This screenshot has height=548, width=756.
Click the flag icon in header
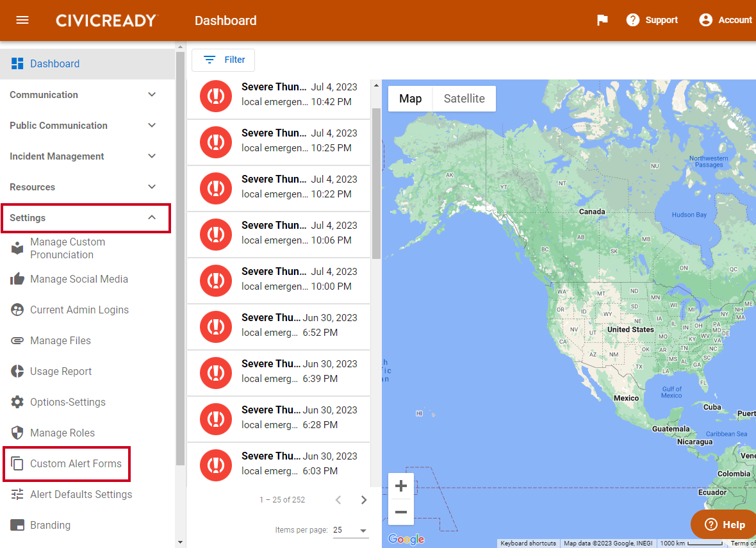tap(602, 21)
